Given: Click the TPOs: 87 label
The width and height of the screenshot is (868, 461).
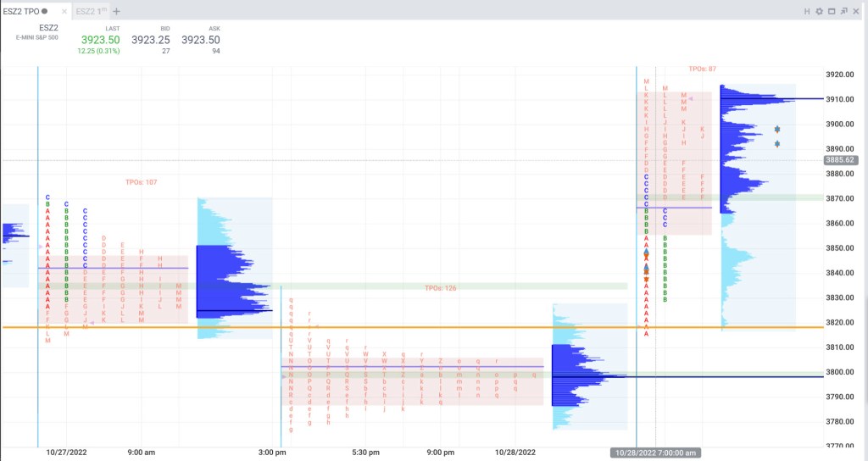Looking at the screenshot, I should pos(702,69).
